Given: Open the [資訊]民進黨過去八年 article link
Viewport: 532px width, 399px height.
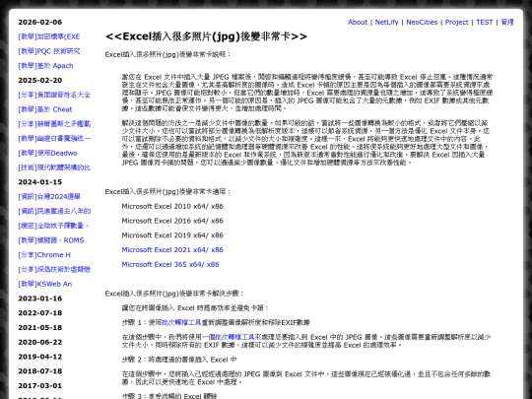Looking at the screenshot, I should click(x=54, y=211).
